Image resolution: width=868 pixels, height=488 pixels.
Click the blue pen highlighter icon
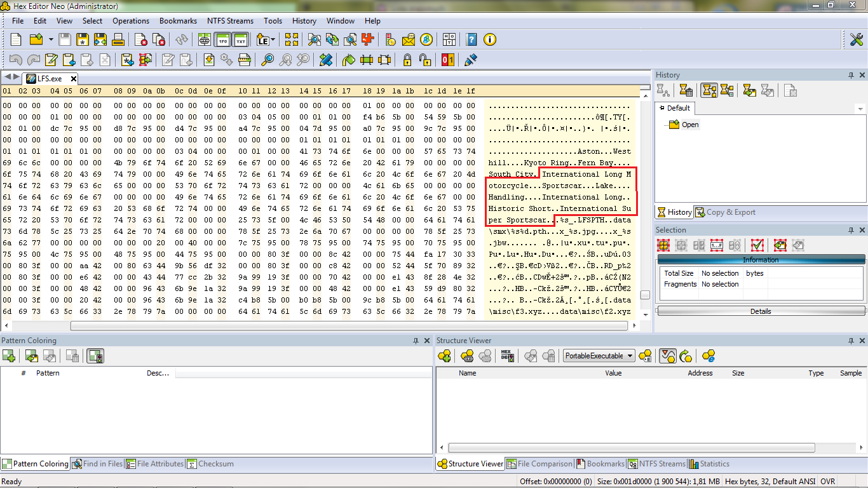pos(470,60)
